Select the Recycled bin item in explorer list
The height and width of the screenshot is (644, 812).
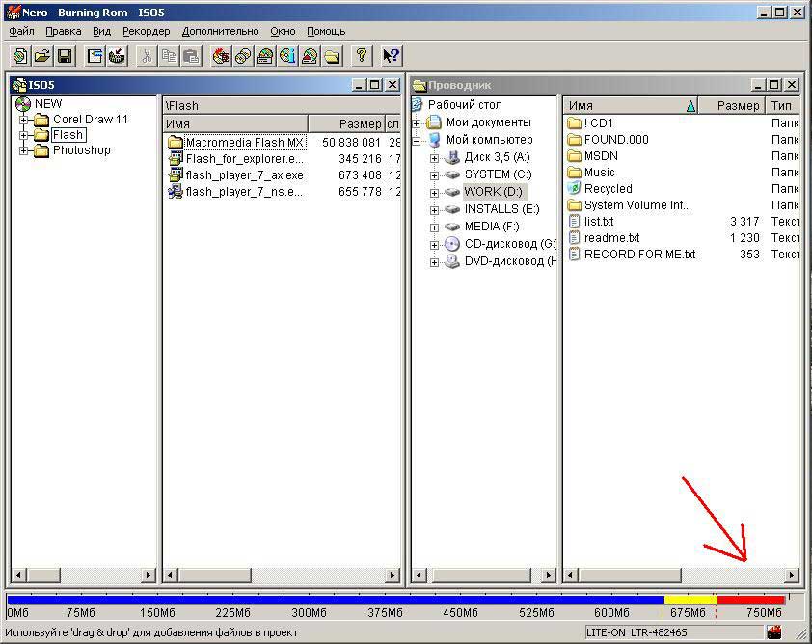[600, 188]
